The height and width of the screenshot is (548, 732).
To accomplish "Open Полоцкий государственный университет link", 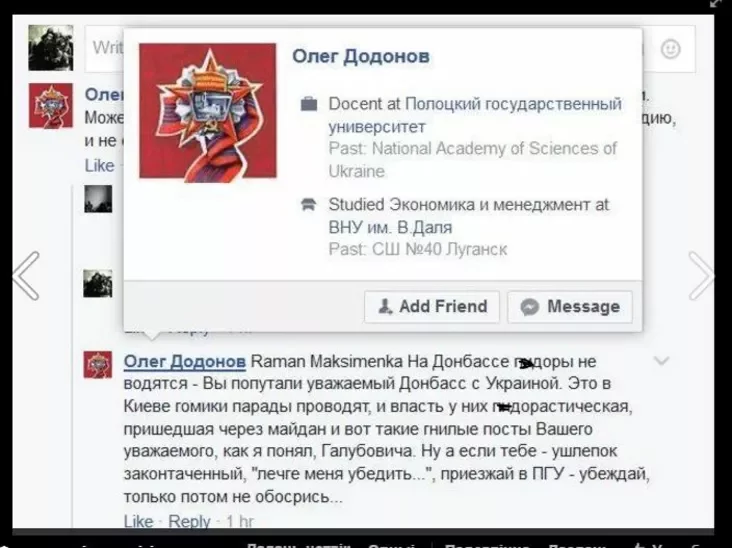I will (475, 115).
